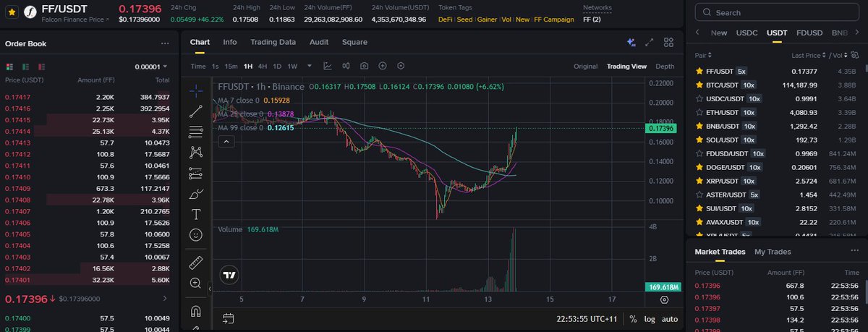Screen dimensions: 868x332
Task: Open the emoji sticker tool
Action: (x=195, y=235)
